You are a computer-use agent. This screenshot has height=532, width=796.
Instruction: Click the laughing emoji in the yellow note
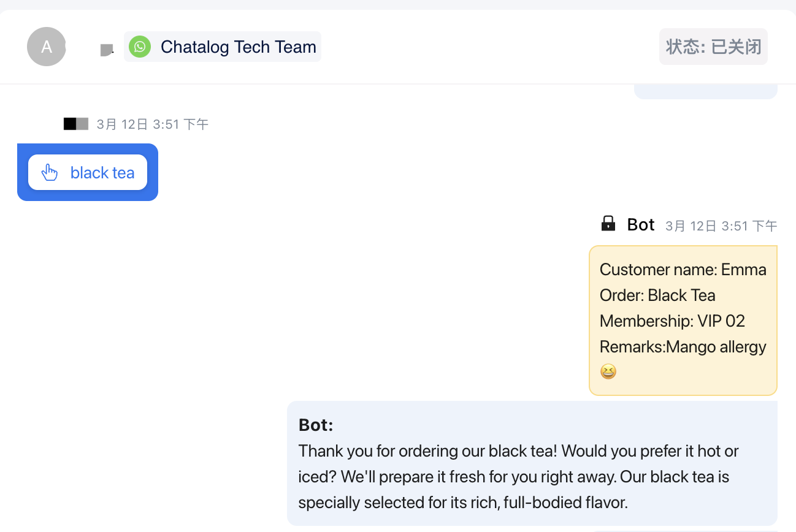[x=608, y=371]
